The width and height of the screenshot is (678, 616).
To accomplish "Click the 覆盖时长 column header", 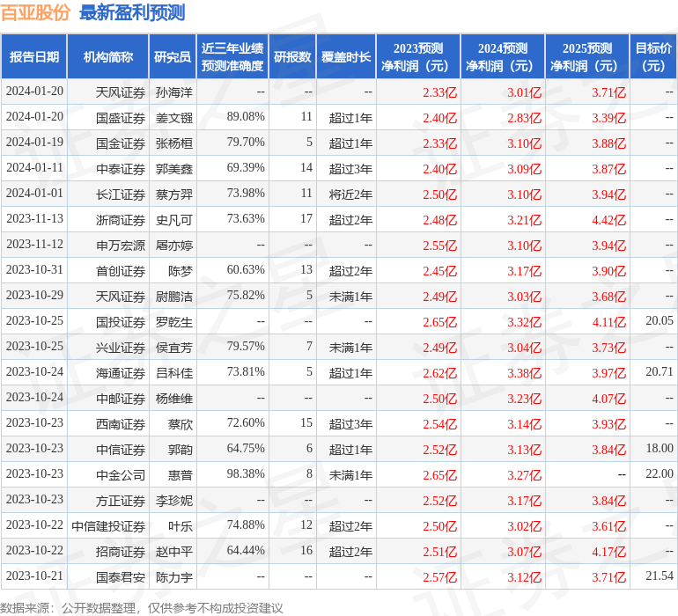I will (346, 56).
